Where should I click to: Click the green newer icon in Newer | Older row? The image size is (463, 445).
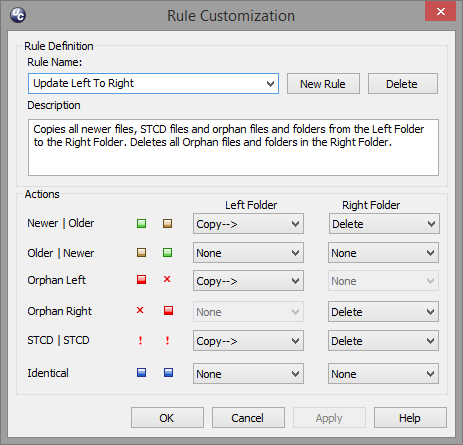[141, 223]
